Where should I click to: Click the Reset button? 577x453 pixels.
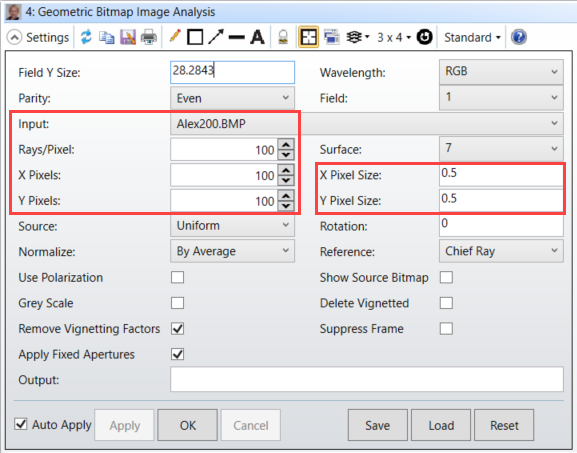point(504,425)
